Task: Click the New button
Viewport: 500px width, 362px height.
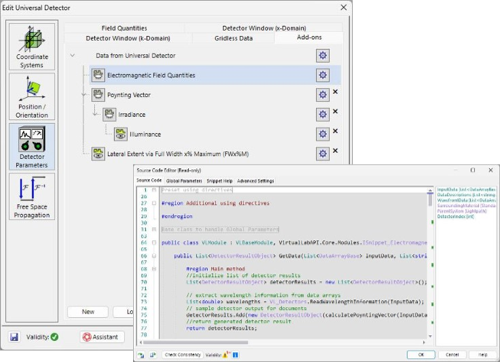Action: point(88,312)
